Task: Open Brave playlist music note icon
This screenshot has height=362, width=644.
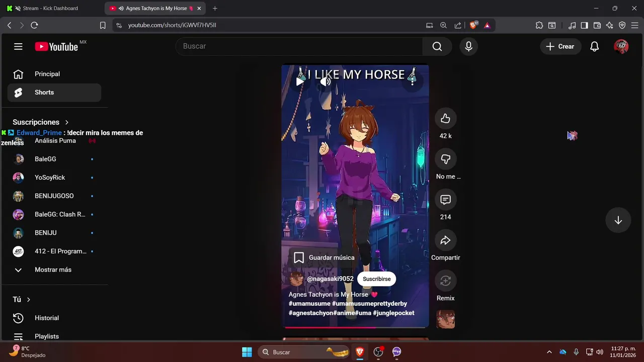Action: click(572, 25)
